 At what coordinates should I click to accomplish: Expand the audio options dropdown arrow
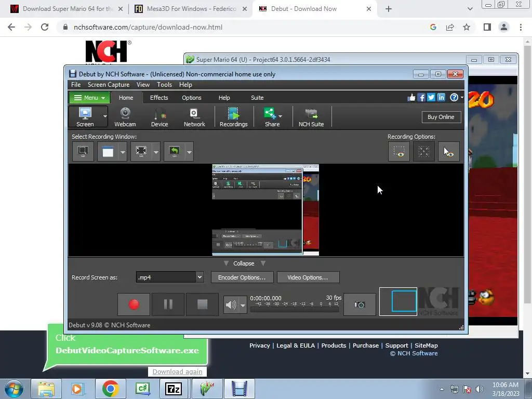click(x=243, y=305)
